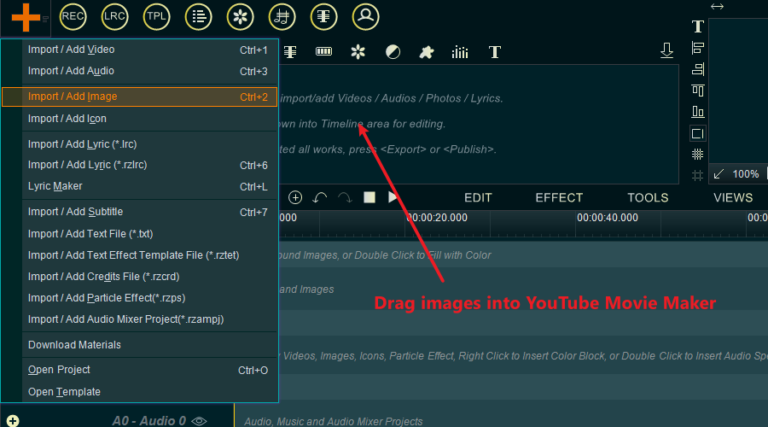Click the orange plus add button
Screen dimensions: 768x427
(25, 18)
